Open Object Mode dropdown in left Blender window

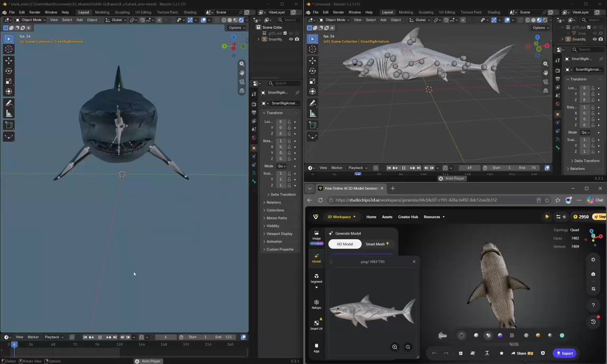(x=30, y=20)
